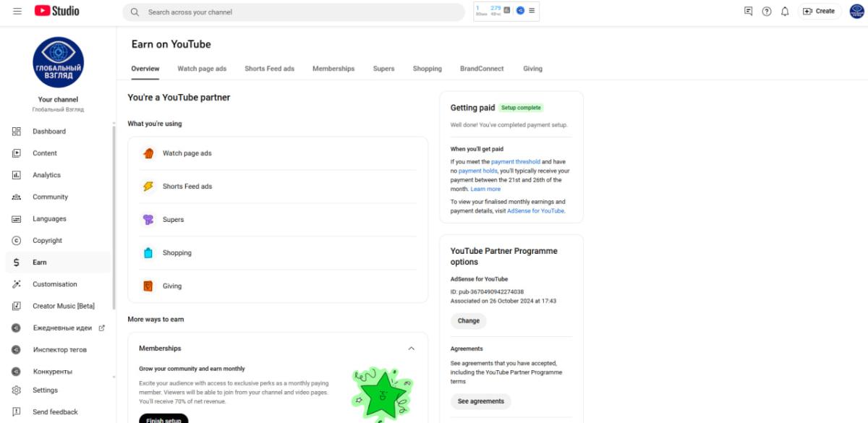868x423 pixels.
Task: Click the channel logo in sidebar
Action: point(58,63)
